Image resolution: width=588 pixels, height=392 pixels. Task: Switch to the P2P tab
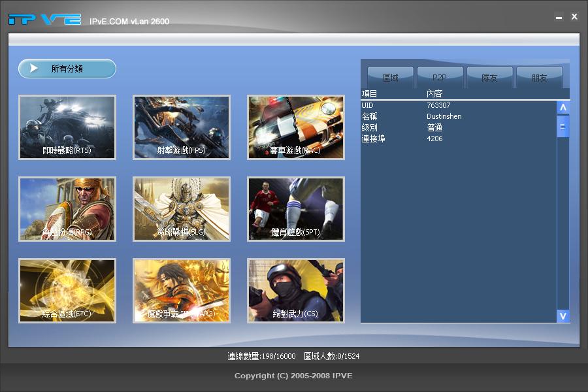pos(440,77)
